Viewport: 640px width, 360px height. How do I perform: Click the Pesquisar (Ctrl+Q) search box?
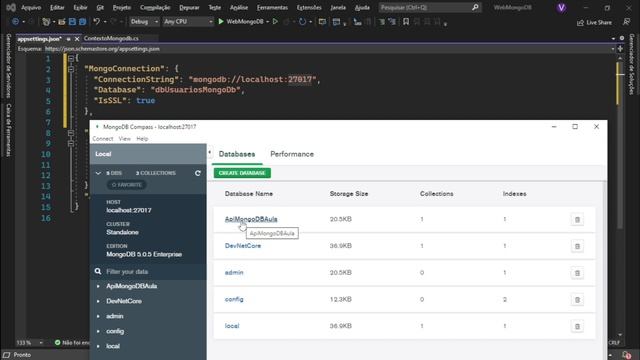[429, 7]
